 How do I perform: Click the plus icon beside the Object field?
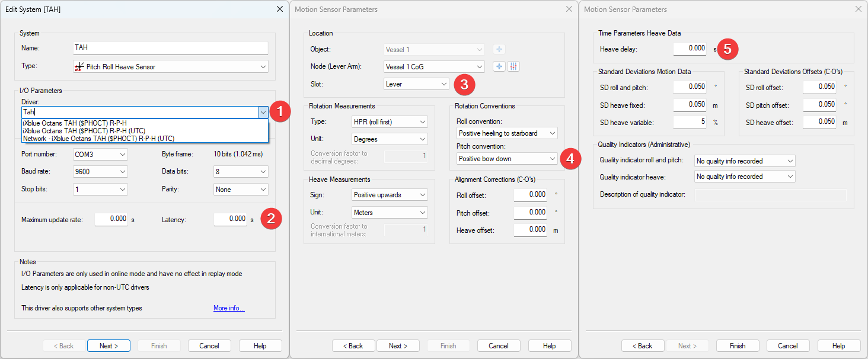(x=499, y=49)
